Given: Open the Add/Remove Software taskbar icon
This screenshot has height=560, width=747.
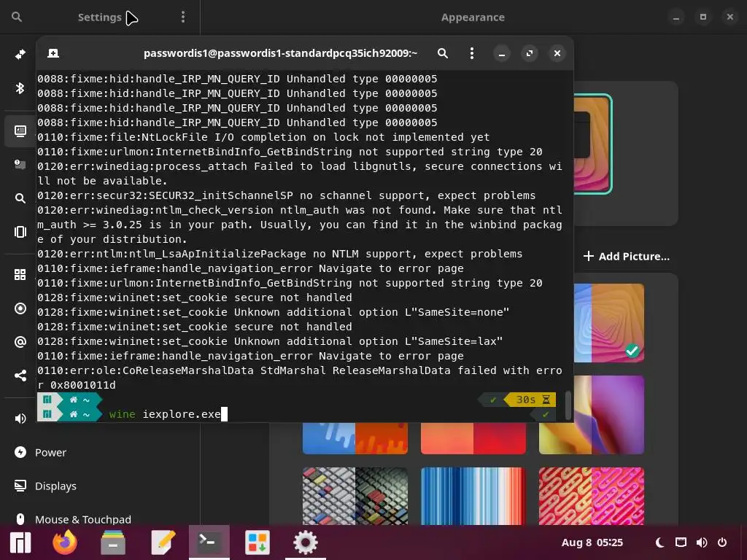Looking at the screenshot, I should [258, 542].
